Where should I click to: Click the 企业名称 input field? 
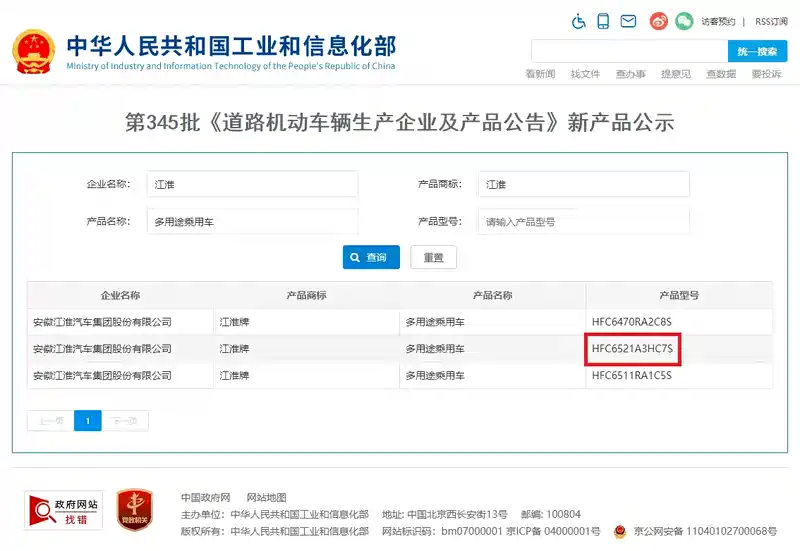tap(253, 184)
